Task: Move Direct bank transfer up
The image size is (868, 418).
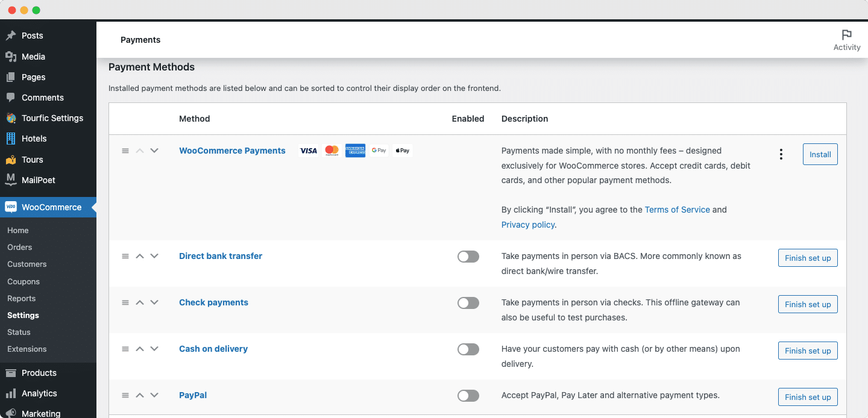Action: point(140,256)
